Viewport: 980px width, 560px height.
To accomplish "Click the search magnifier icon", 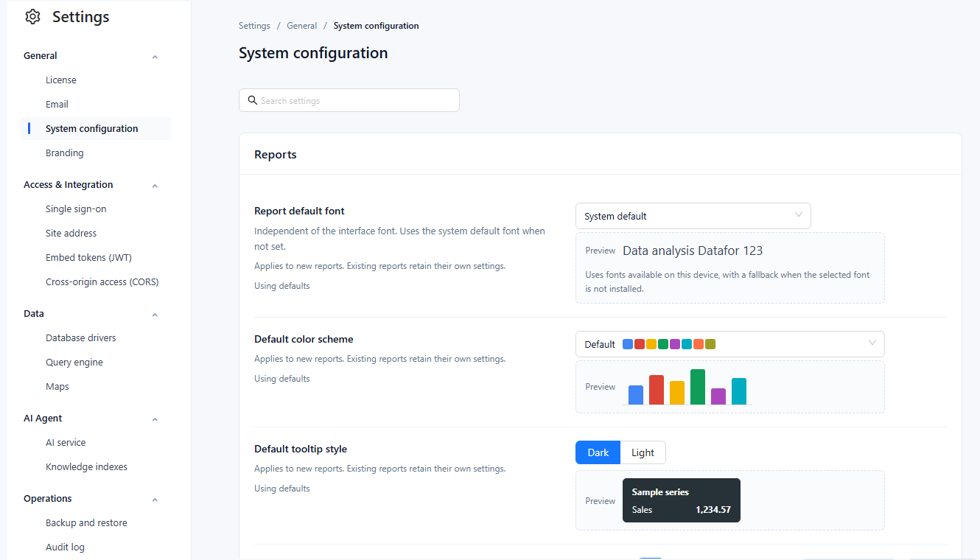I will click(252, 100).
